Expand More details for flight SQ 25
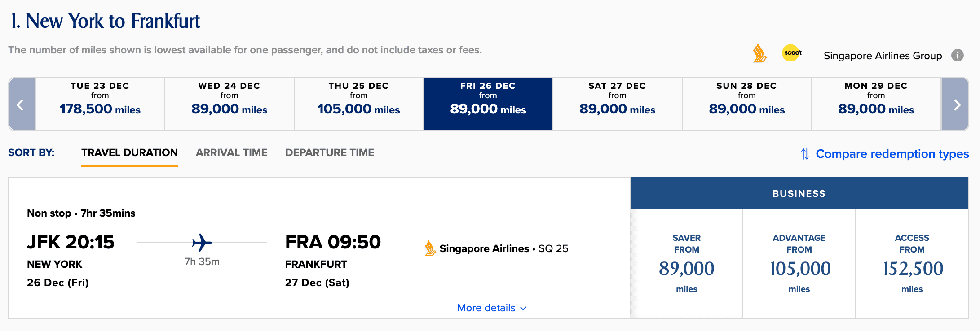This screenshot has width=980, height=331. click(490, 308)
